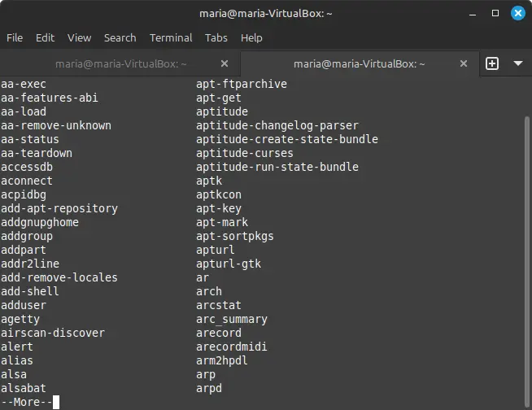Screen dimensions: 532x410
Task: Click the aptitude-run-state-bundle entry
Action: [277, 167]
